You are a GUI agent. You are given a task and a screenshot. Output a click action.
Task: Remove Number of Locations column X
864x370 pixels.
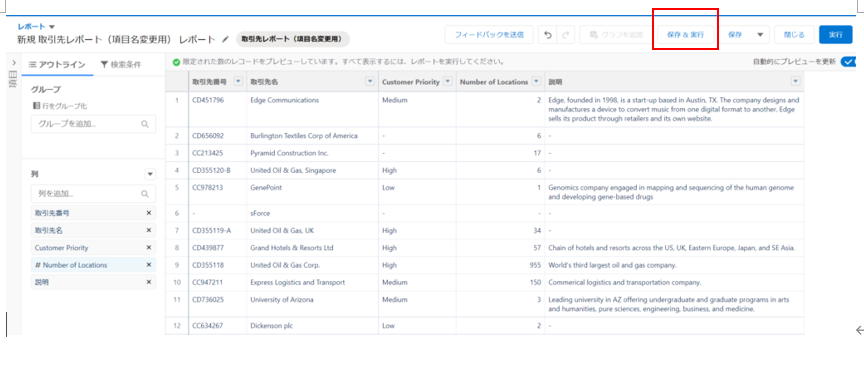point(148,265)
